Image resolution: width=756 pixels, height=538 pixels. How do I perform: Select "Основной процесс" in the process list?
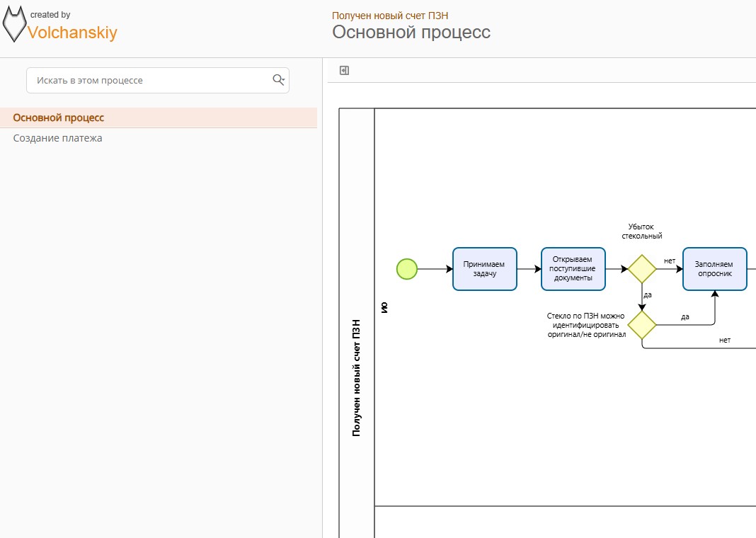pyautogui.click(x=59, y=118)
